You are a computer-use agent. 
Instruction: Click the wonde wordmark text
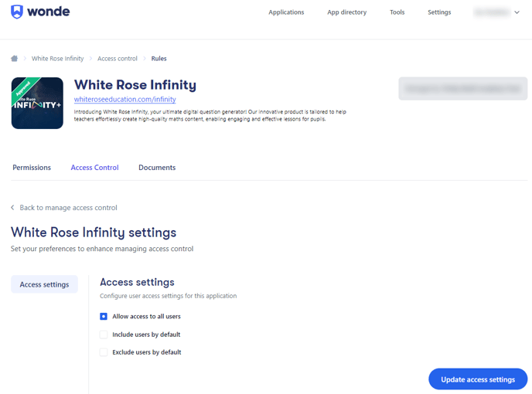pos(49,12)
